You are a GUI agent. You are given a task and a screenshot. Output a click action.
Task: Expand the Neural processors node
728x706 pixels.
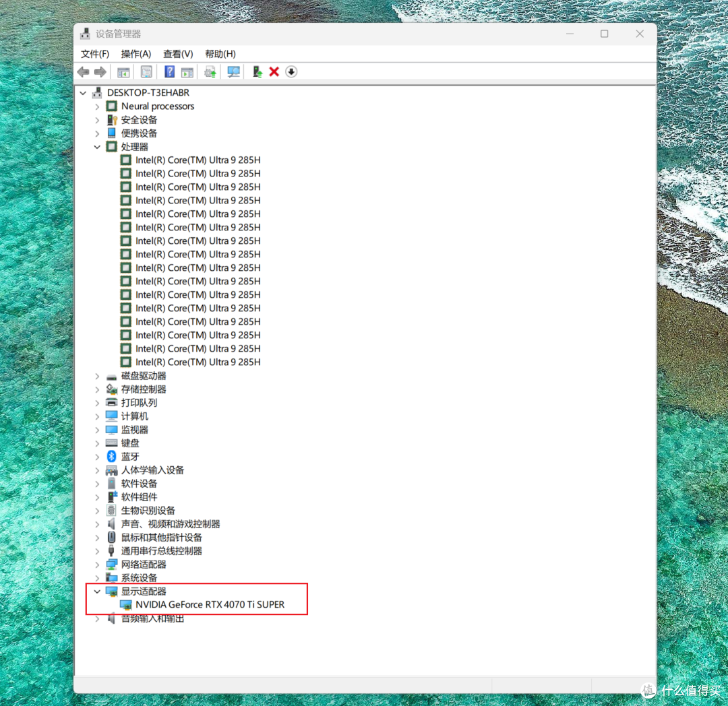point(97,106)
